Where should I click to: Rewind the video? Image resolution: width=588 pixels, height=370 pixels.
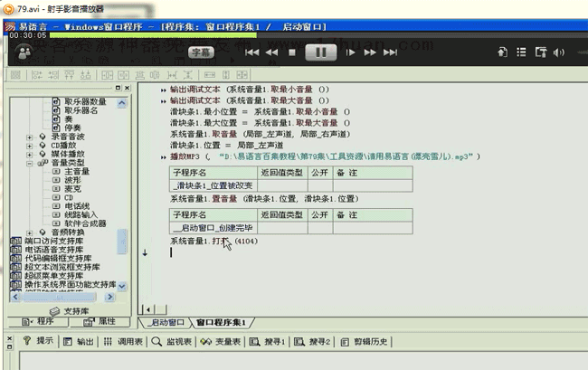(x=271, y=52)
